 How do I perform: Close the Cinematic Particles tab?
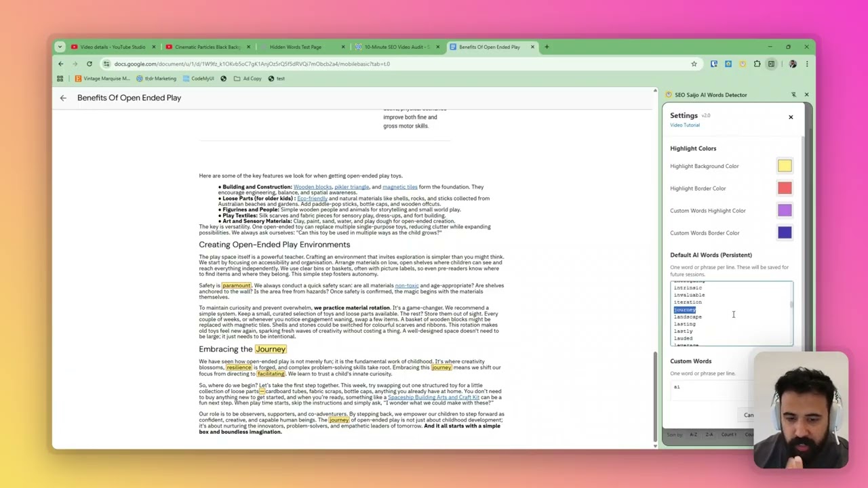pos(248,47)
